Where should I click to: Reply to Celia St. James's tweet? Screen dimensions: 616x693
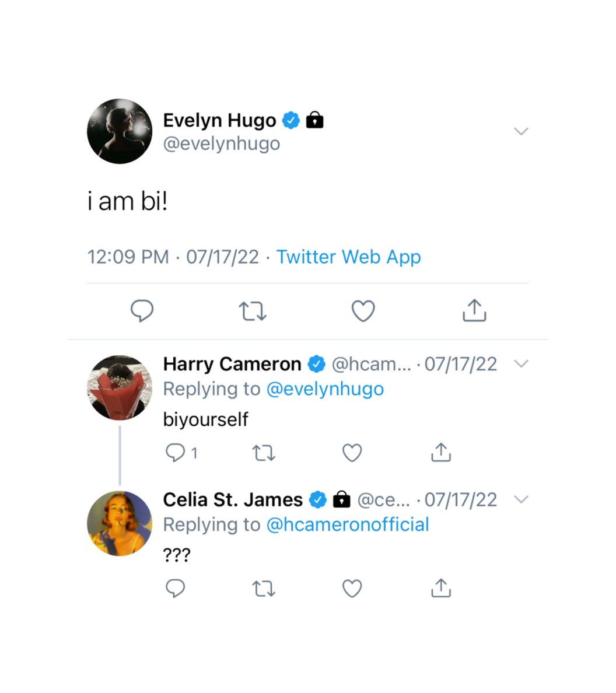click(176, 589)
